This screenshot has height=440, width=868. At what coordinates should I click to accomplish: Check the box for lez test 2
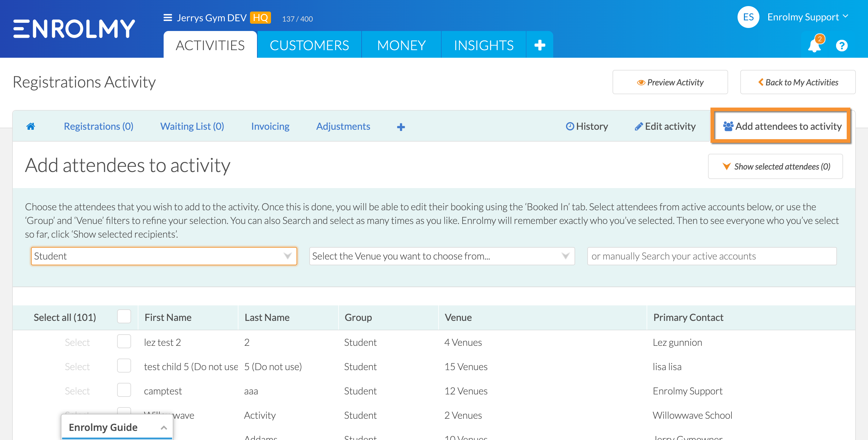click(124, 342)
